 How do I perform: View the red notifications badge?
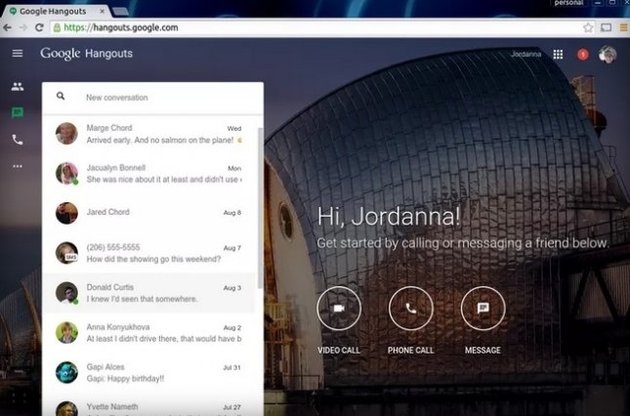tap(583, 54)
